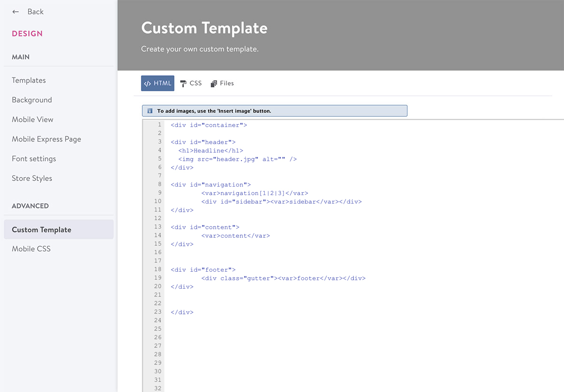Select the code brackets icon on the HTML tab

[x=149, y=83]
